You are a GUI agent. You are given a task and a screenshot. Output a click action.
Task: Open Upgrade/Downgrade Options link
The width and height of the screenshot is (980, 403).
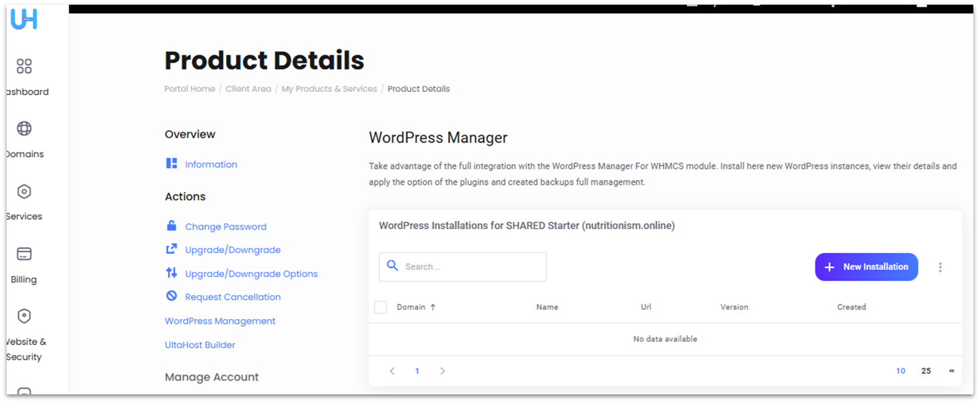[251, 274]
